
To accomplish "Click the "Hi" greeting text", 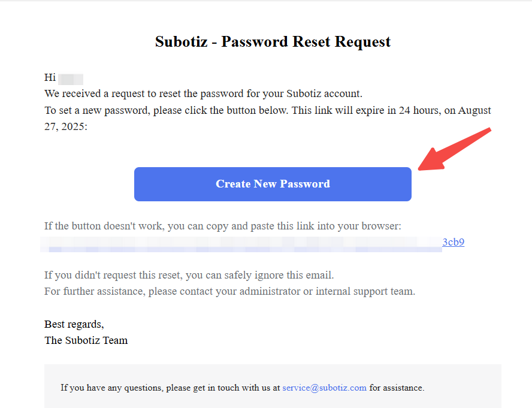I will point(50,78).
